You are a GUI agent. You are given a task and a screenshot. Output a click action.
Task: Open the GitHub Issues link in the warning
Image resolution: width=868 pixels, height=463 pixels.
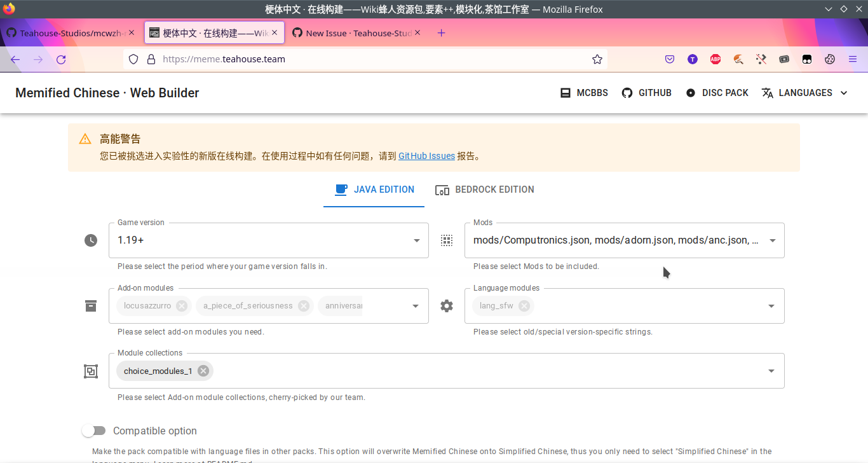426,156
